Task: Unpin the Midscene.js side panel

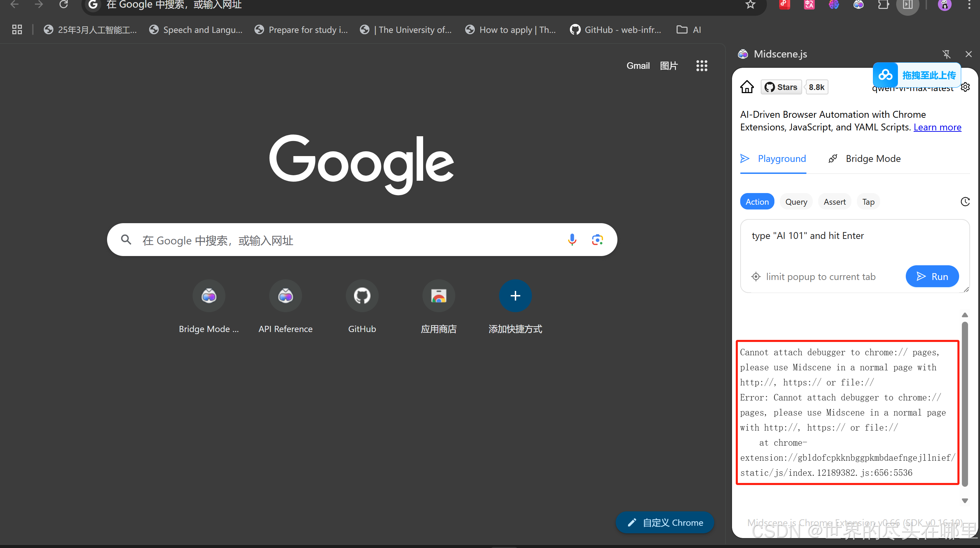Action: pos(946,54)
